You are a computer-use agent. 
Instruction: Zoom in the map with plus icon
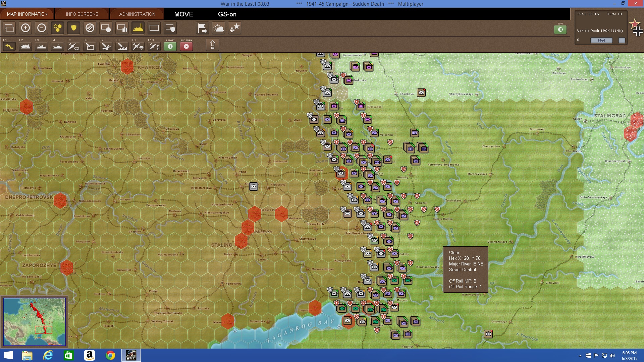click(x=25, y=28)
